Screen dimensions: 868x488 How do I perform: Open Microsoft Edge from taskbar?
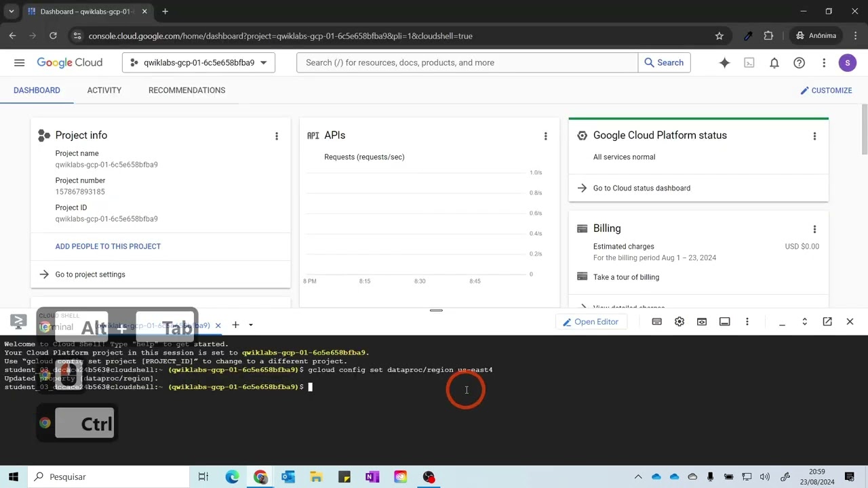pyautogui.click(x=232, y=476)
